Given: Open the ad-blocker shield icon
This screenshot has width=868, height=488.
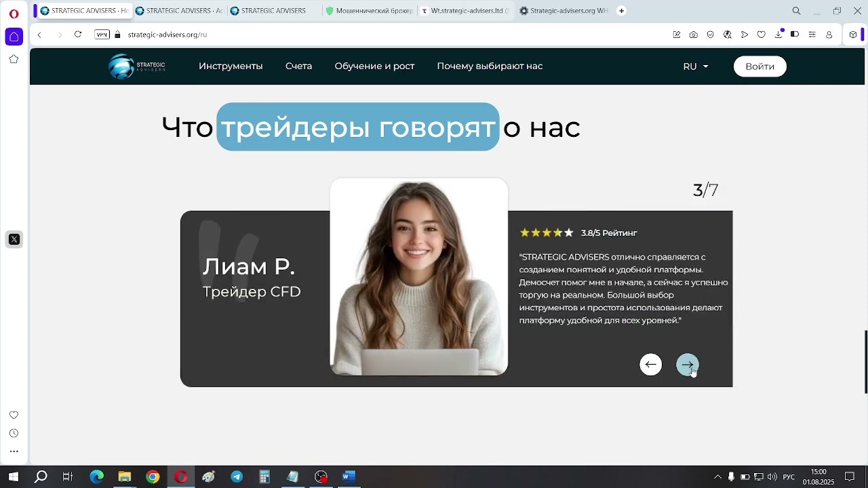Looking at the screenshot, I should tap(710, 35).
